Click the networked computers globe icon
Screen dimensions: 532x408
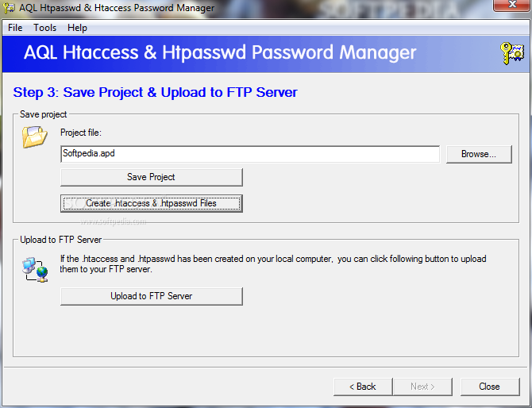point(35,269)
